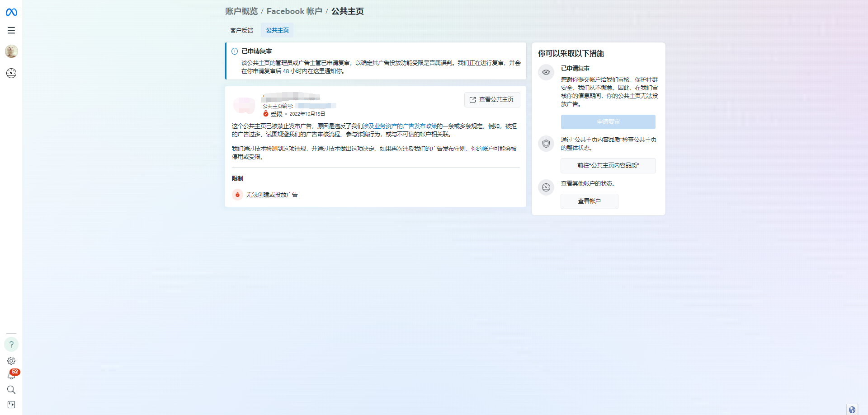The width and height of the screenshot is (868, 415).
Task: Open 涉及业务资产的广告发布政策 link
Action: 400,126
